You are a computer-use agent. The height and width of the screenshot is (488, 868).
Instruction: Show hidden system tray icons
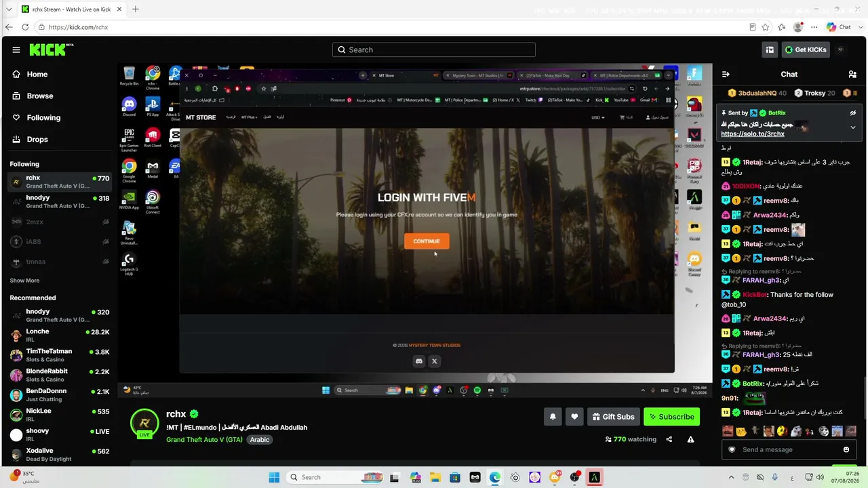coord(731,477)
